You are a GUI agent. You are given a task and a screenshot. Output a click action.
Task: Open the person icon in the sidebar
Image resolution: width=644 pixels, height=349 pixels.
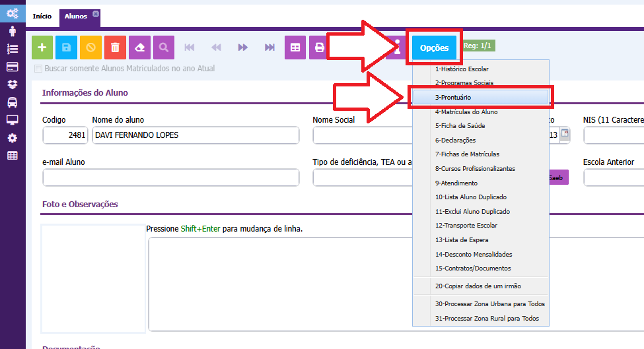tap(12, 31)
